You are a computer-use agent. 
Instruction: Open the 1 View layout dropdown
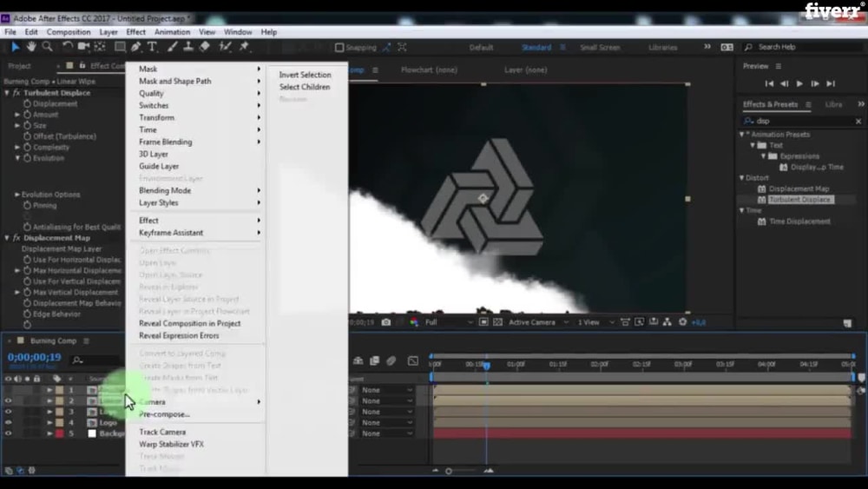click(x=595, y=322)
